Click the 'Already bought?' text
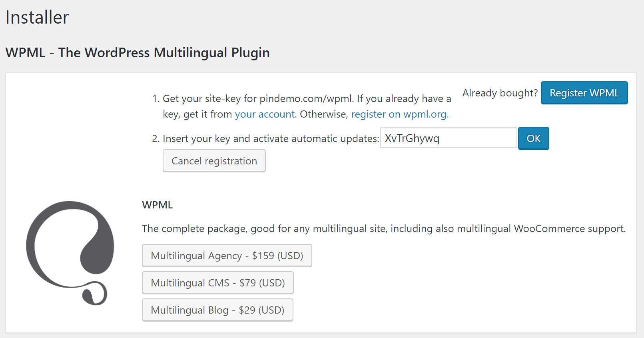The height and width of the screenshot is (338, 644). [500, 93]
